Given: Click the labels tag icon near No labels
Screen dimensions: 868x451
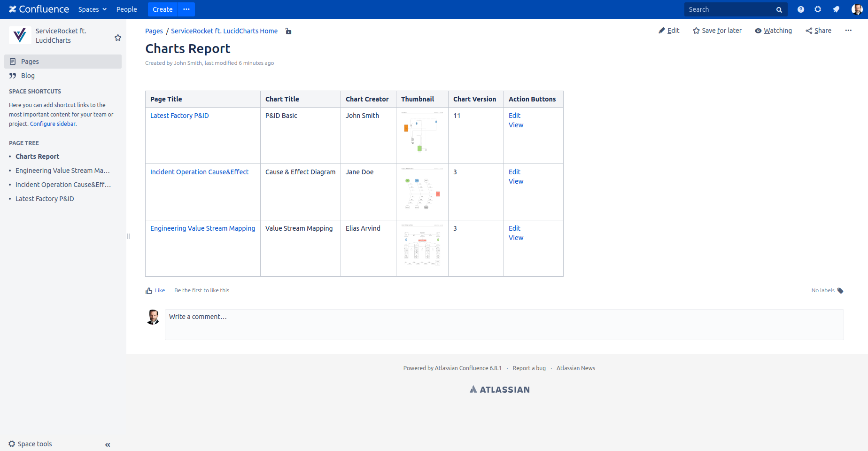Looking at the screenshot, I should [840, 290].
